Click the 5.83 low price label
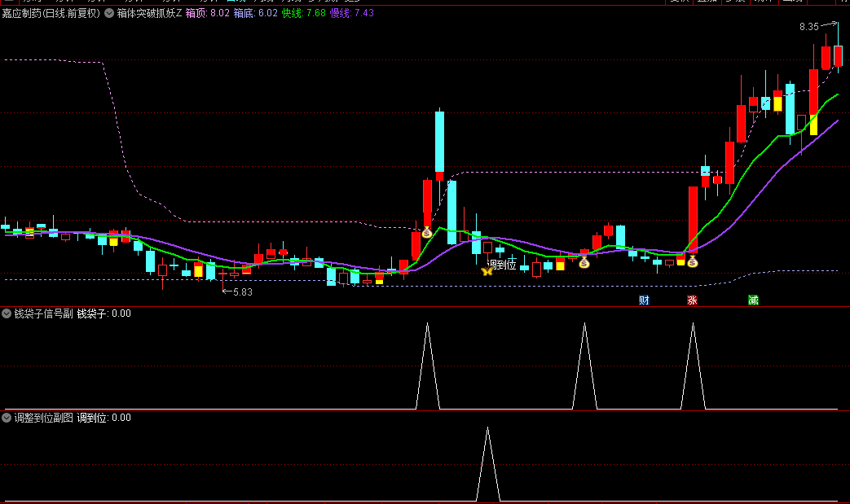This screenshot has height=504, width=850. point(242,291)
